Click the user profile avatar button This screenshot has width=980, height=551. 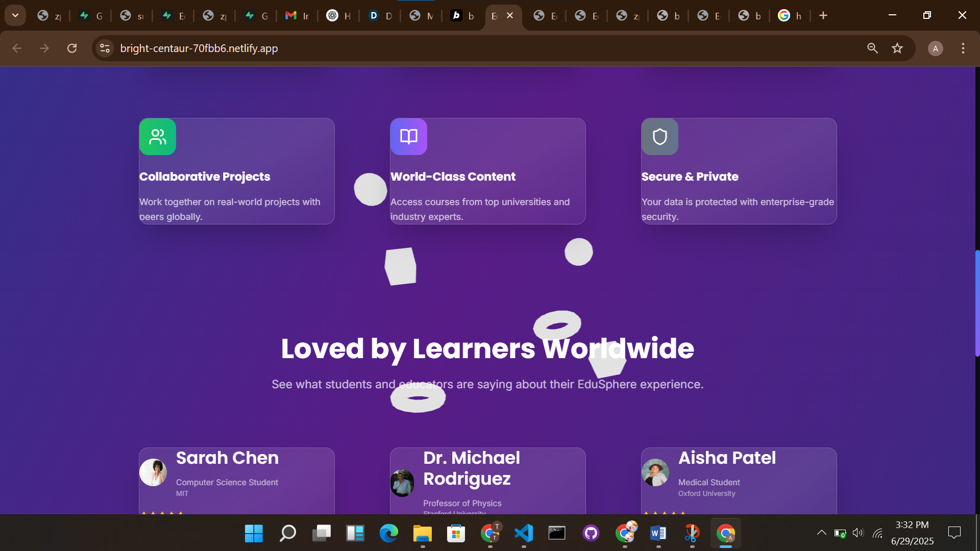pos(935,48)
